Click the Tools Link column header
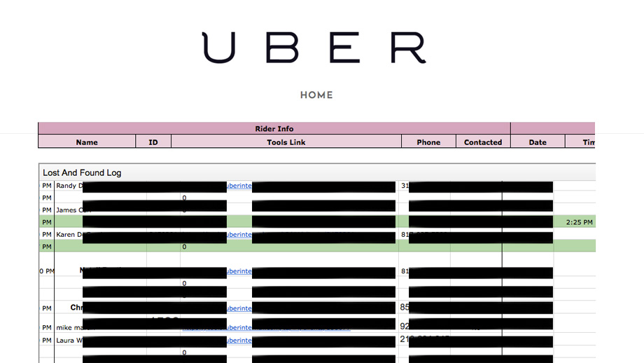 [x=286, y=142]
